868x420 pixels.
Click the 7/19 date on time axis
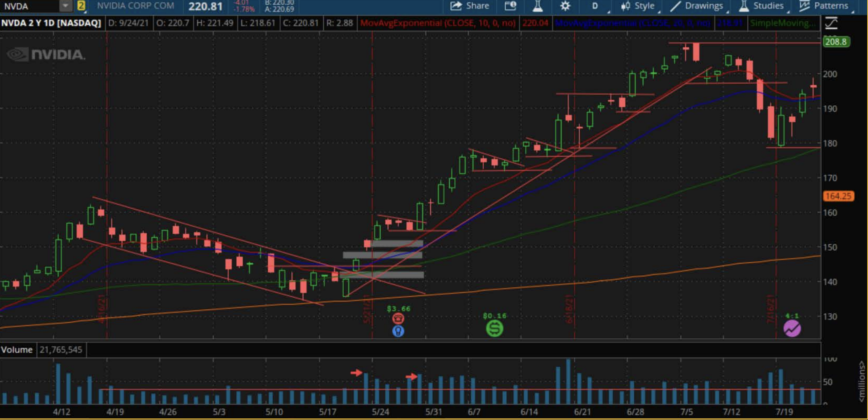[784, 412]
